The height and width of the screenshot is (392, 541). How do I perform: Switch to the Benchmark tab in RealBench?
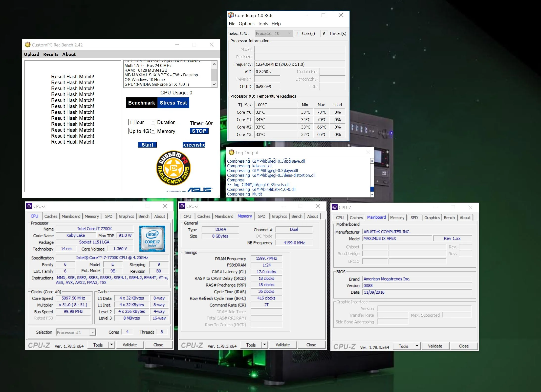[x=142, y=103]
